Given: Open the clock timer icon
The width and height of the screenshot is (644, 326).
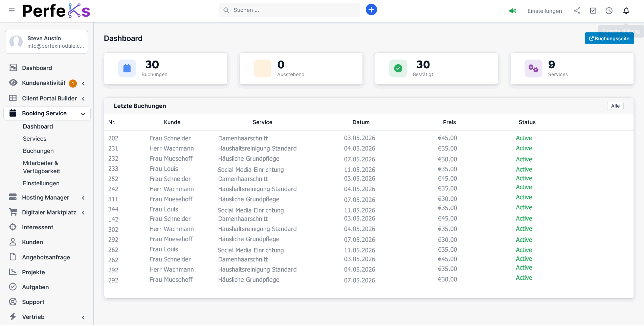Looking at the screenshot, I should point(609,11).
